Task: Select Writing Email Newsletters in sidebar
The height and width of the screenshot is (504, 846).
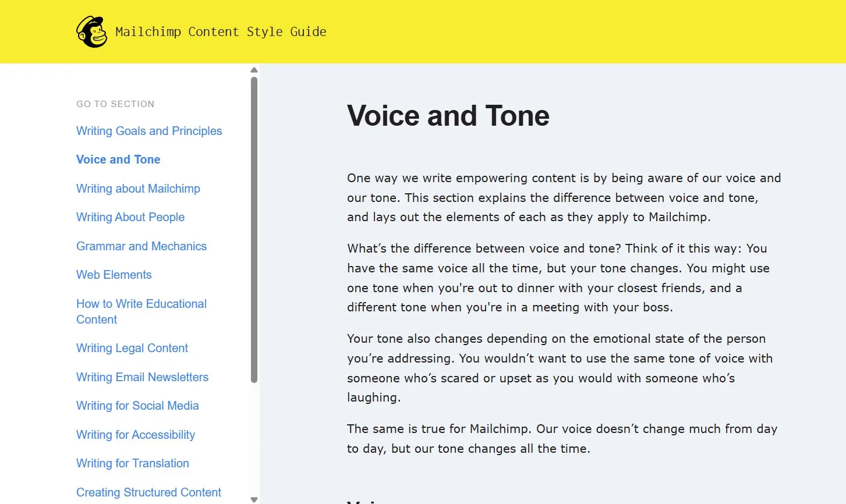Action: 142,377
